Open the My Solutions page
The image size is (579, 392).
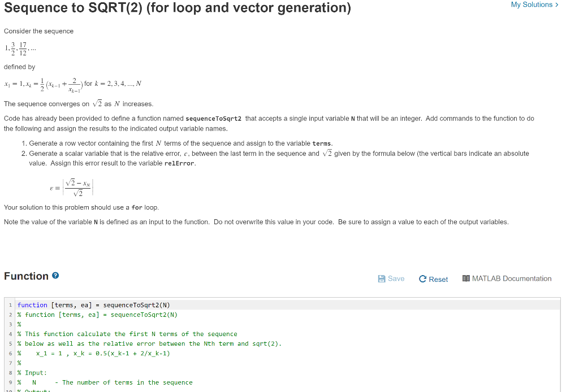pos(532,5)
